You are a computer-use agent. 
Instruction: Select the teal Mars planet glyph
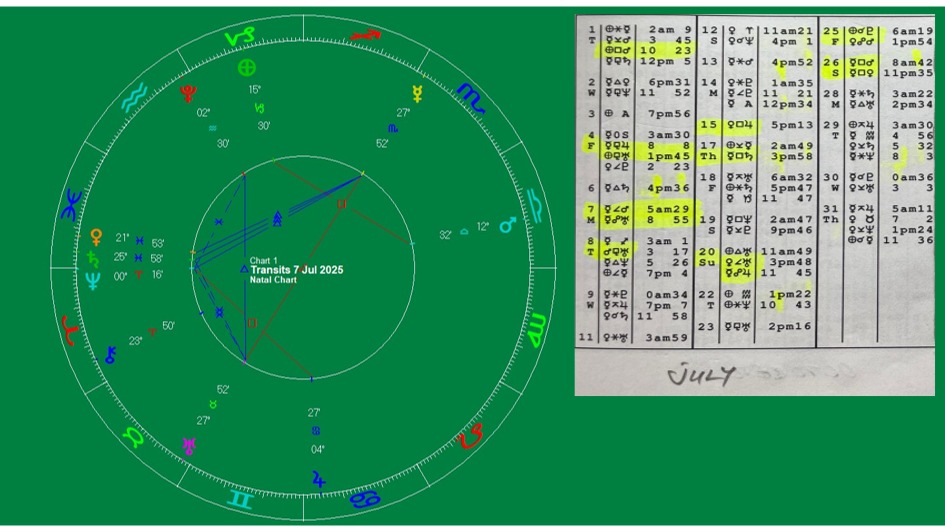click(x=508, y=225)
